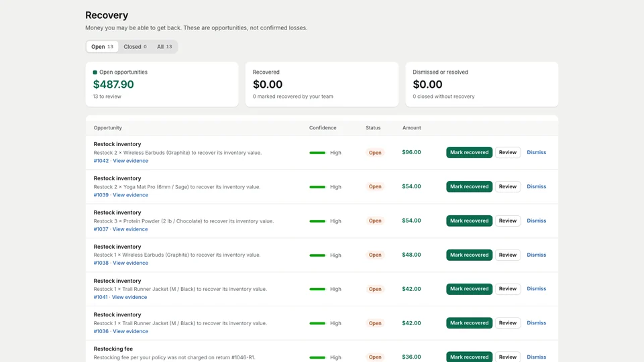
Task: Click the Confidence column header
Action: (x=323, y=127)
